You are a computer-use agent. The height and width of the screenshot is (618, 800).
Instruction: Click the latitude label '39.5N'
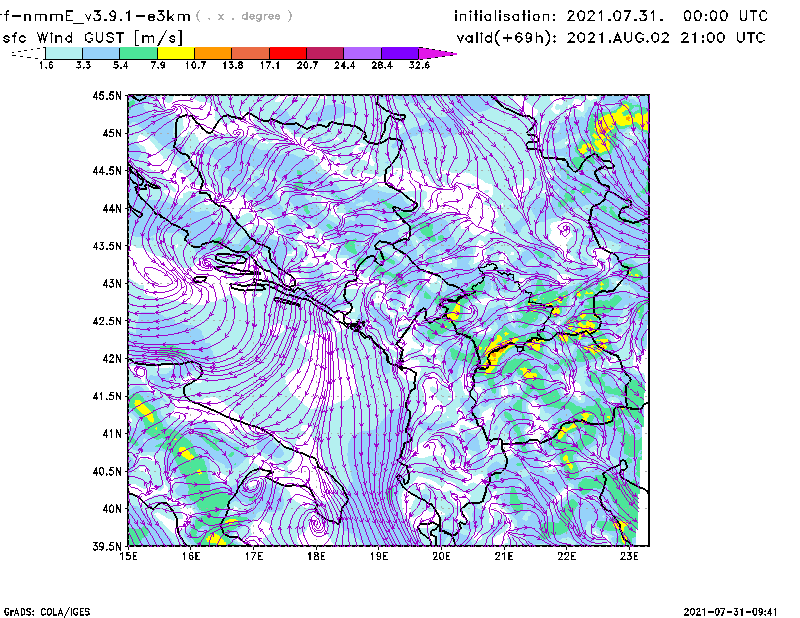(x=107, y=547)
